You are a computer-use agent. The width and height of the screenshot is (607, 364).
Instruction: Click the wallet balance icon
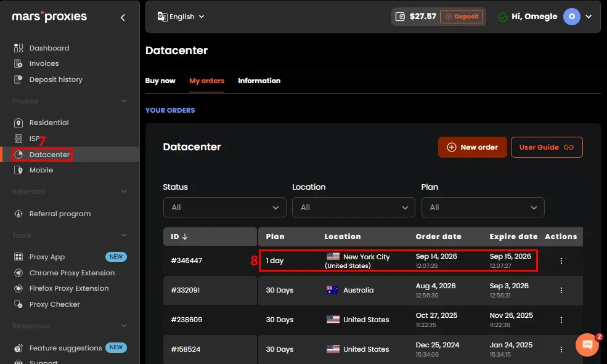[x=400, y=17]
